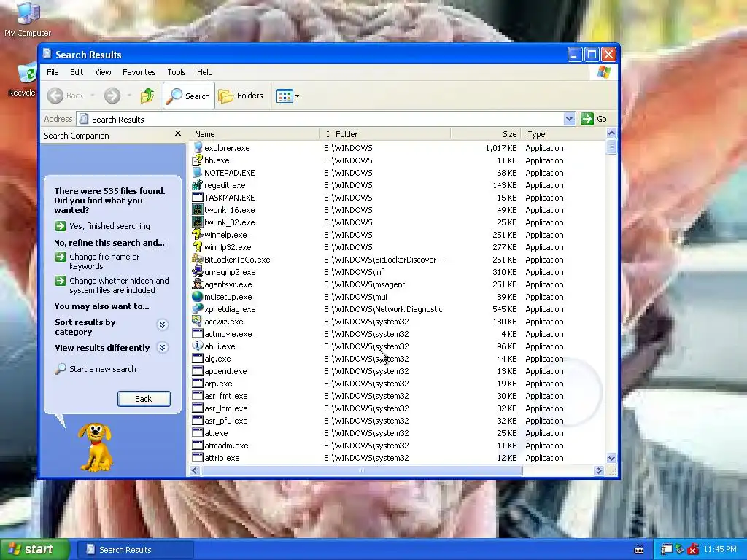Select the arp.exe file name
This screenshot has height=560, width=747.
pos(219,384)
